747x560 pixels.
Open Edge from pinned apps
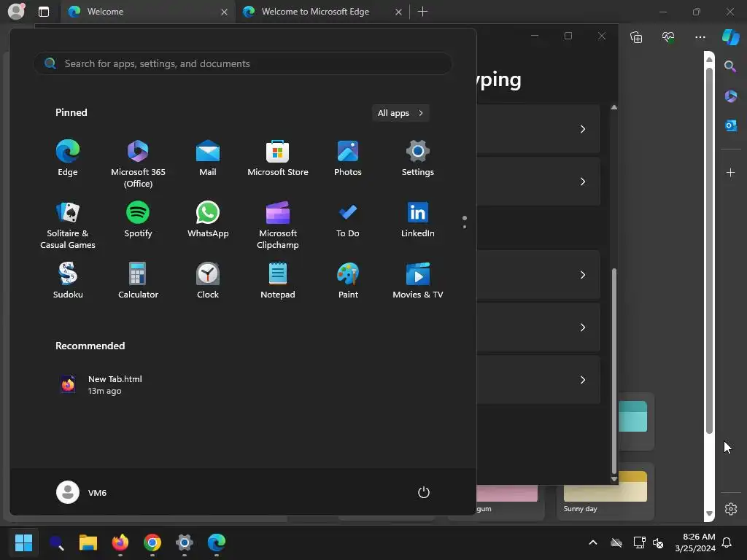[x=68, y=158]
